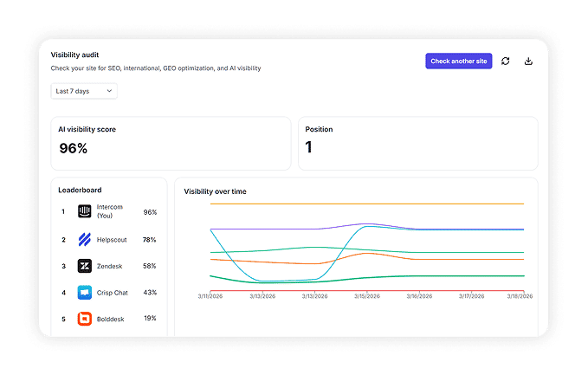The width and height of the screenshot is (588, 375).
Task: Expand the date range chevron arrow
Action: (109, 91)
